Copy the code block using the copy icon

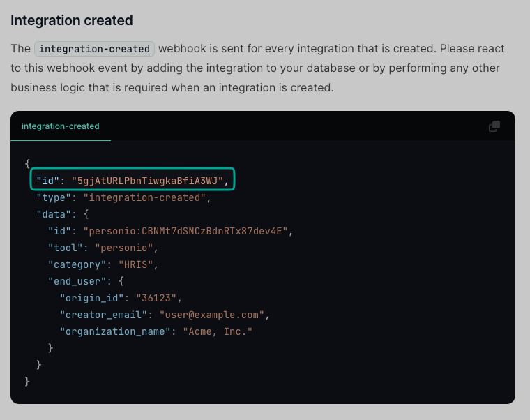pyautogui.click(x=494, y=126)
